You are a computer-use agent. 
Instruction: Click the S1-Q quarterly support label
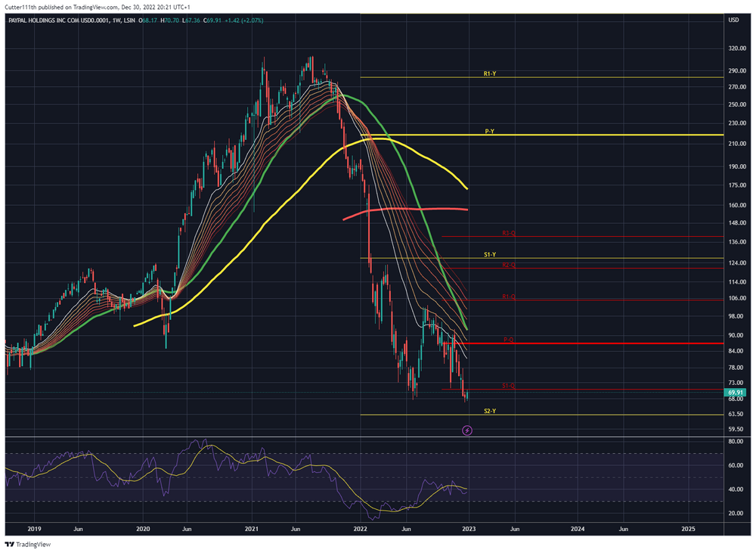509,386
